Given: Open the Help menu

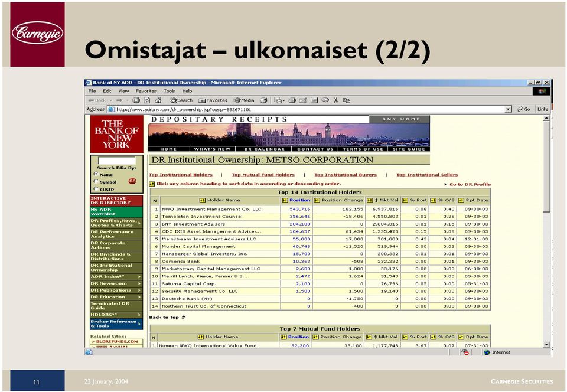Looking at the screenshot, I should (187, 91).
